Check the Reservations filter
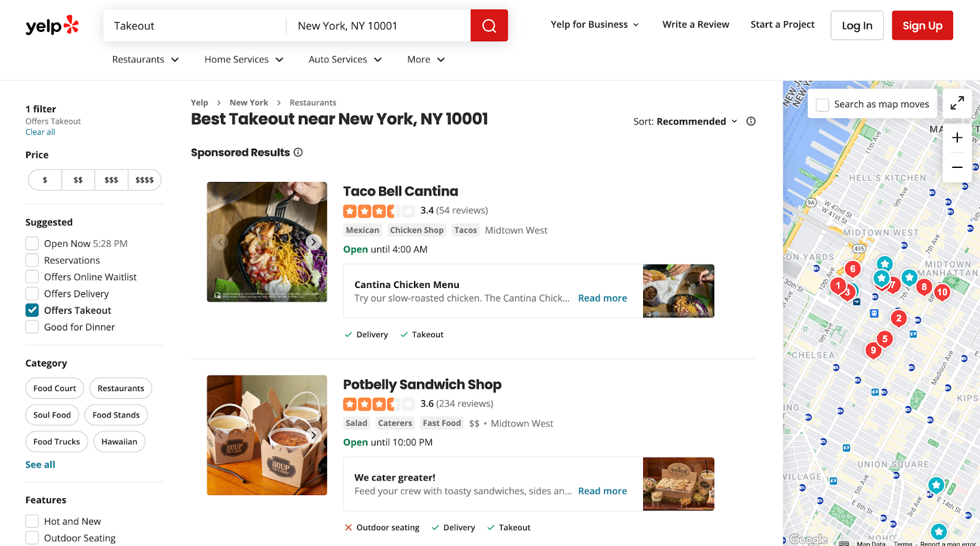This screenshot has width=980, height=546. [x=32, y=260]
